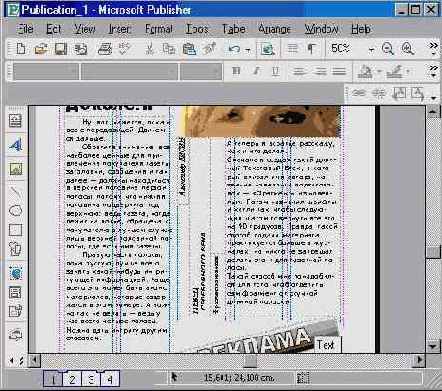Toggle Align Left paragraph alignment
Screen dimensions: 442x391
click(x=299, y=71)
